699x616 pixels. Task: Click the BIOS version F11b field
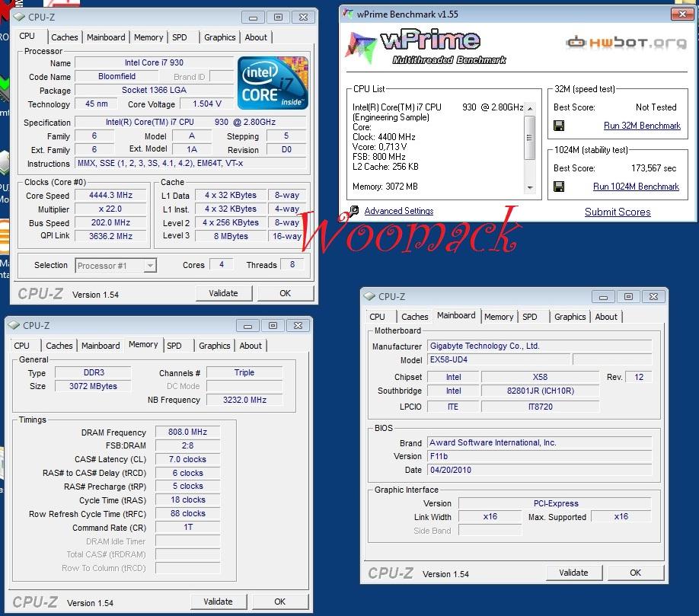(539, 456)
